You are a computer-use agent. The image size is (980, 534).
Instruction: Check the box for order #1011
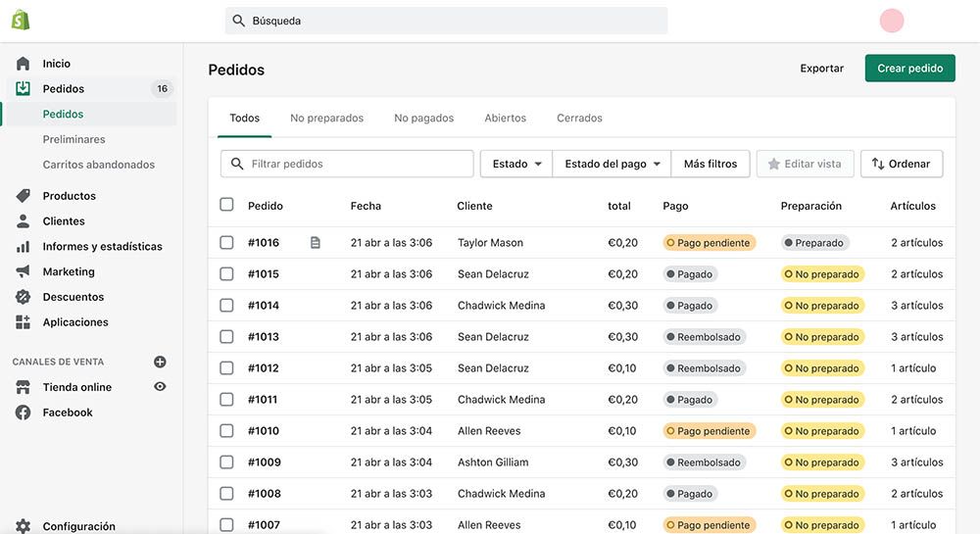tap(227, 399)
